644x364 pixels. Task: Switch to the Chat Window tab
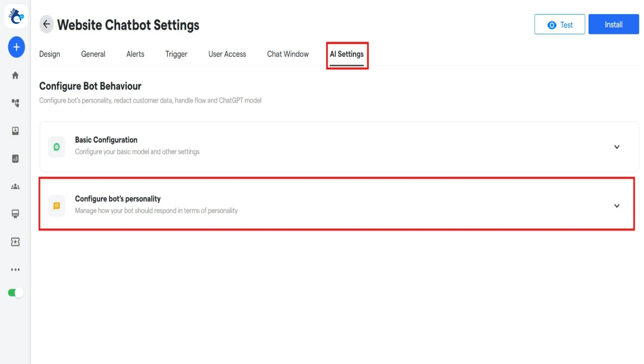pos(288,54)
